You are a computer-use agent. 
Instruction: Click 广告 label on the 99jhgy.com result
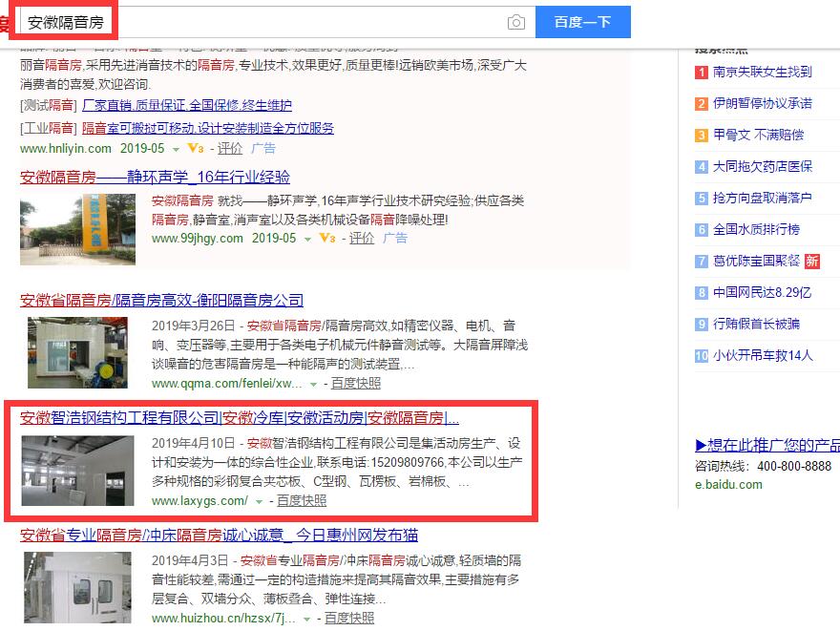pos(395,239)
